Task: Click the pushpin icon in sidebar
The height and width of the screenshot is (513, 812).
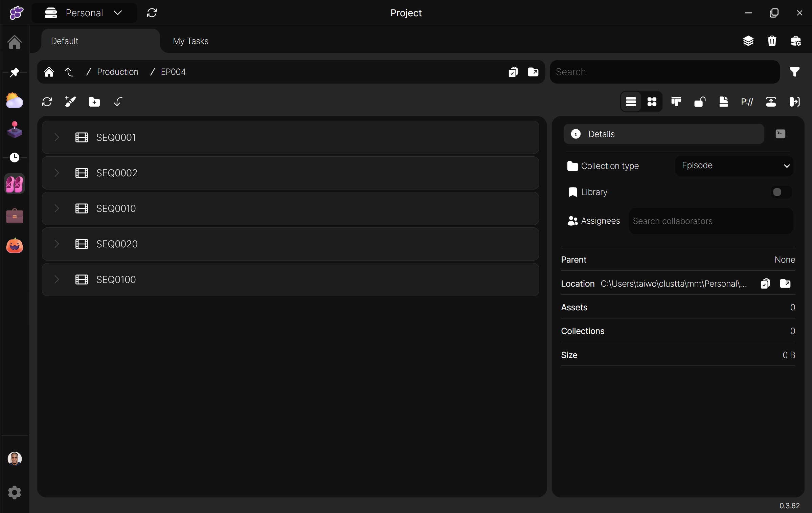Action: click(x=14, y=72)
